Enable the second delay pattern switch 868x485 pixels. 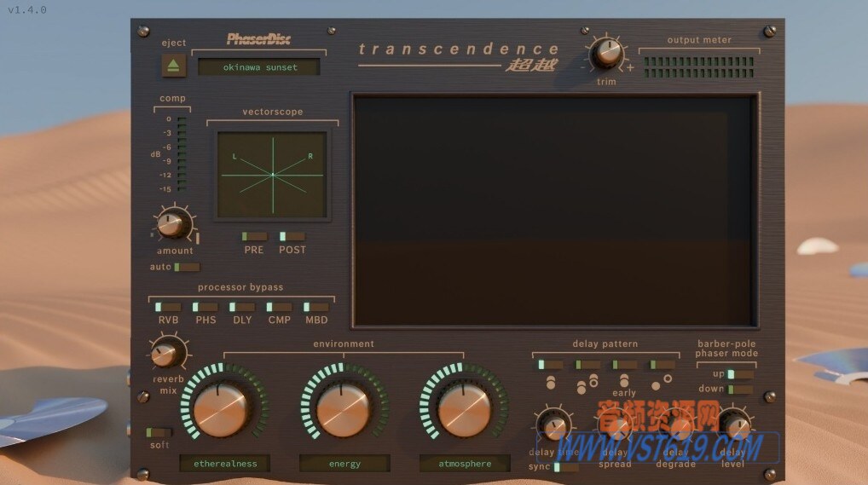click(587, 364)
